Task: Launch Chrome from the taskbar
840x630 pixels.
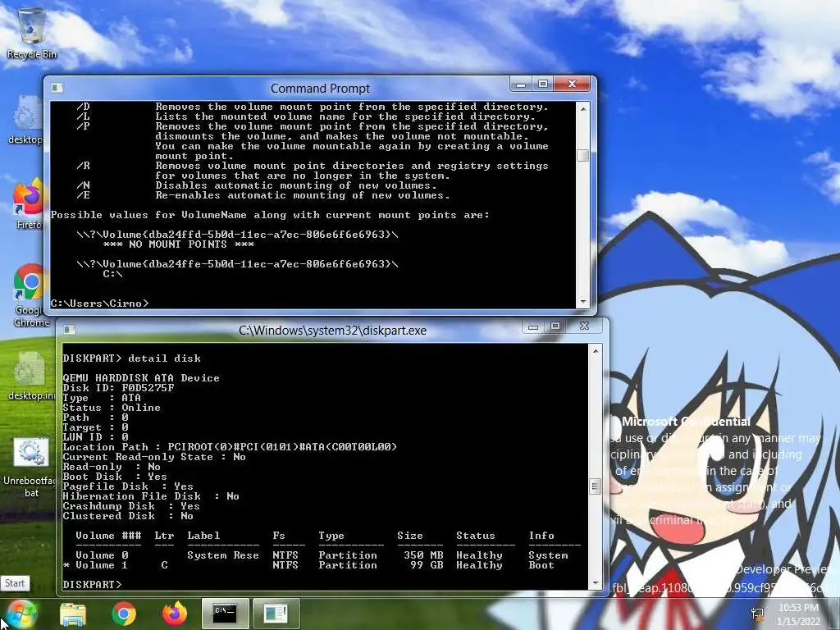Action: click(124, 614)
